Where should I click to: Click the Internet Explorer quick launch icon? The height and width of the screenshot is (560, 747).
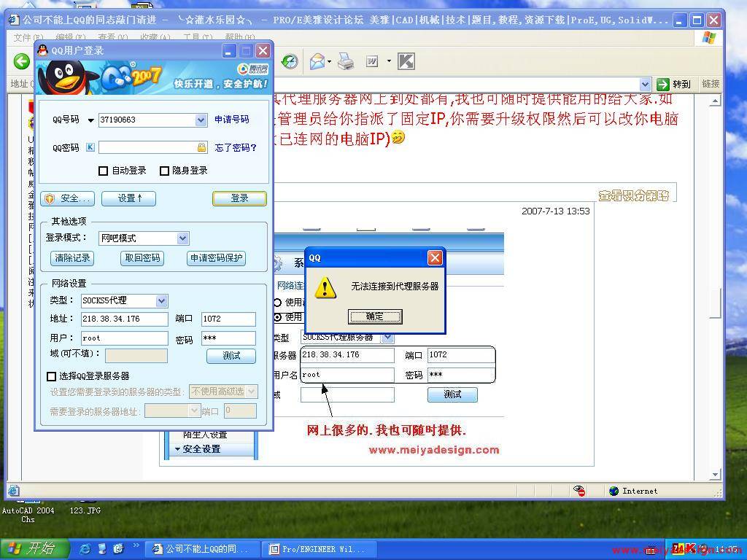tap(85, 549)
